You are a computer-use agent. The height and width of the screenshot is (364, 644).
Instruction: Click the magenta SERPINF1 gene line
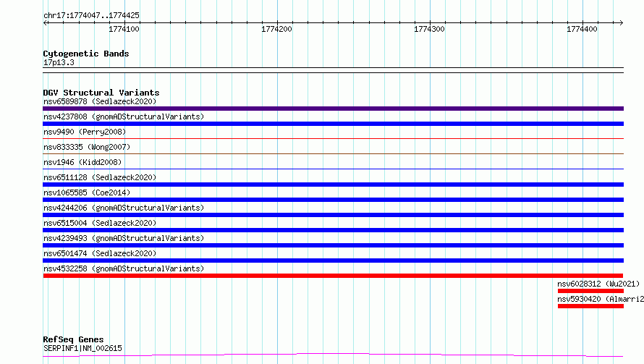(333, 355)
